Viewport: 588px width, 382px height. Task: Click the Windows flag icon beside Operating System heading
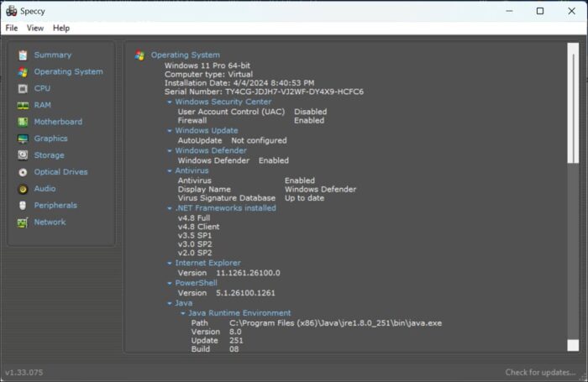[140, 55]
